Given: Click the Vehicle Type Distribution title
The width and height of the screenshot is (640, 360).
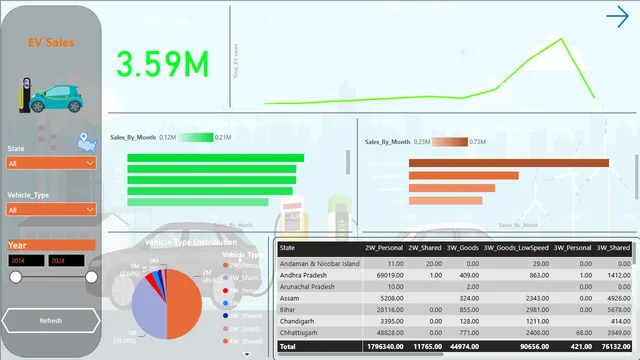Looking at the screenshot, I should pyautogui.click(x=191, y=242).
